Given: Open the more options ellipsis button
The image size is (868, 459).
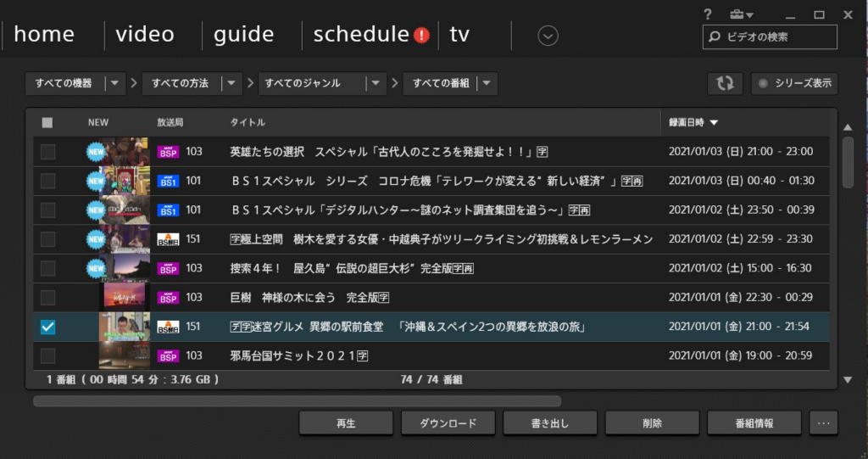Looking at the screenshot, I should click(x=824, y=423).
